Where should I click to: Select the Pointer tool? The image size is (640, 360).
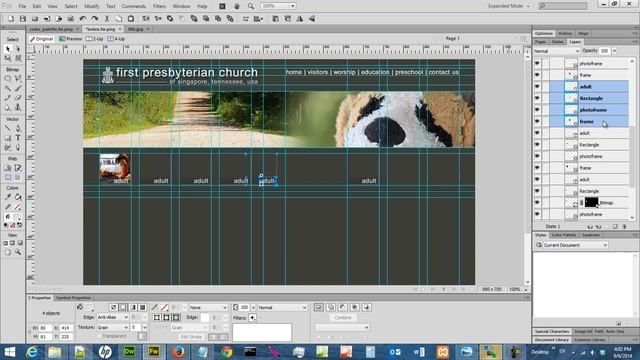click(8, 49)
